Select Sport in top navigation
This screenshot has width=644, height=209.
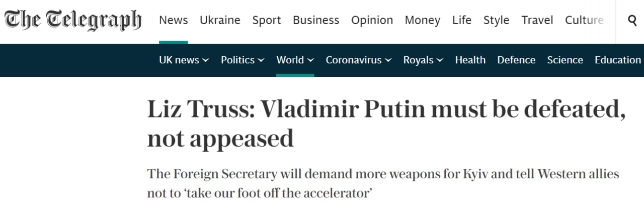tap(267, 21)
